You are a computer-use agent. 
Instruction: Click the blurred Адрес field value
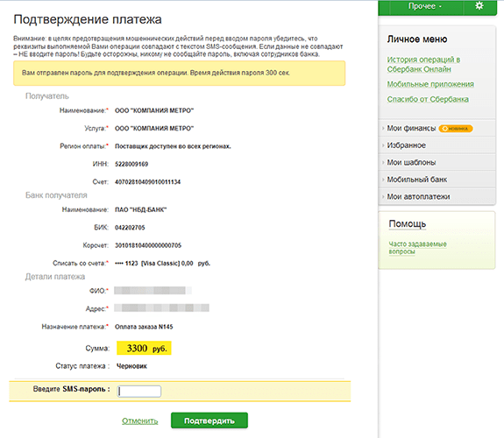(161, 307)
